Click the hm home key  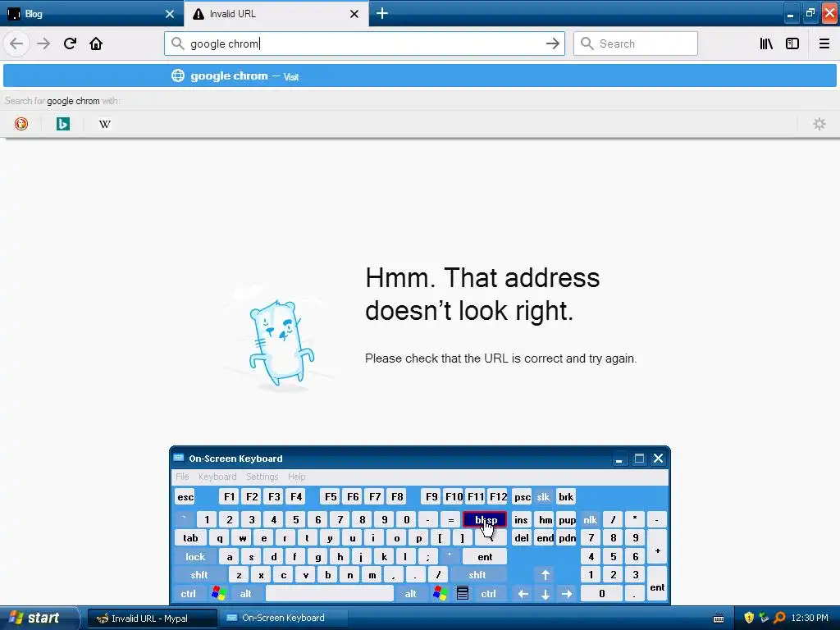tap(545, 519)
